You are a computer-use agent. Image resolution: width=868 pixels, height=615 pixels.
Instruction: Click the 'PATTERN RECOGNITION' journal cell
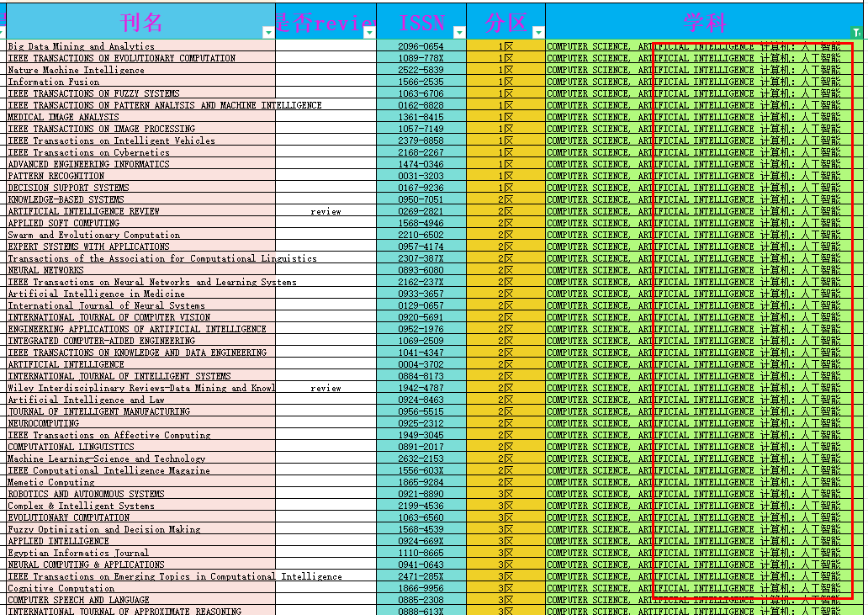[x=140, y=176]
